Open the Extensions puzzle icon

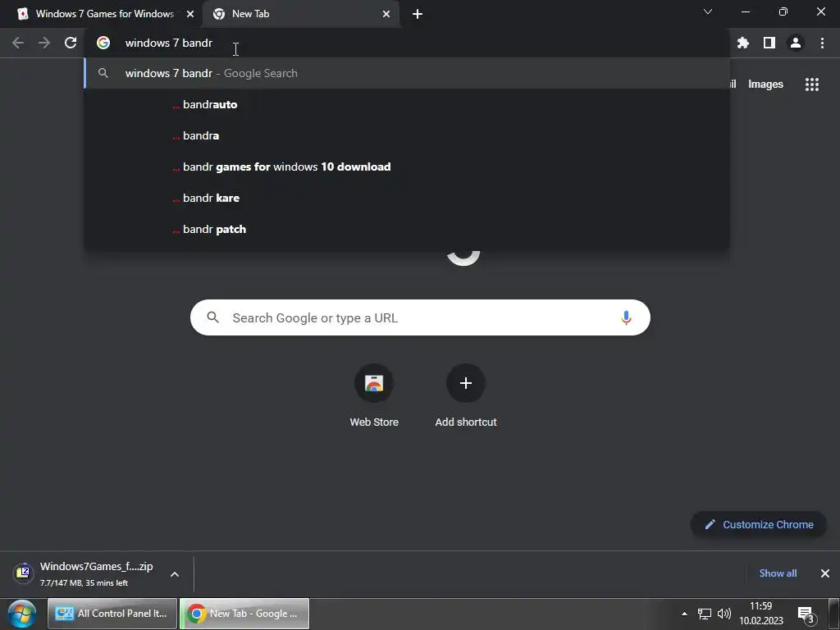click(743, 43)
